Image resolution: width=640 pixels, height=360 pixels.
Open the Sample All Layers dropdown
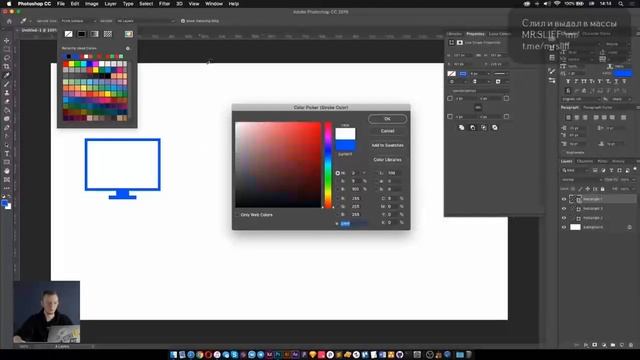146,21
